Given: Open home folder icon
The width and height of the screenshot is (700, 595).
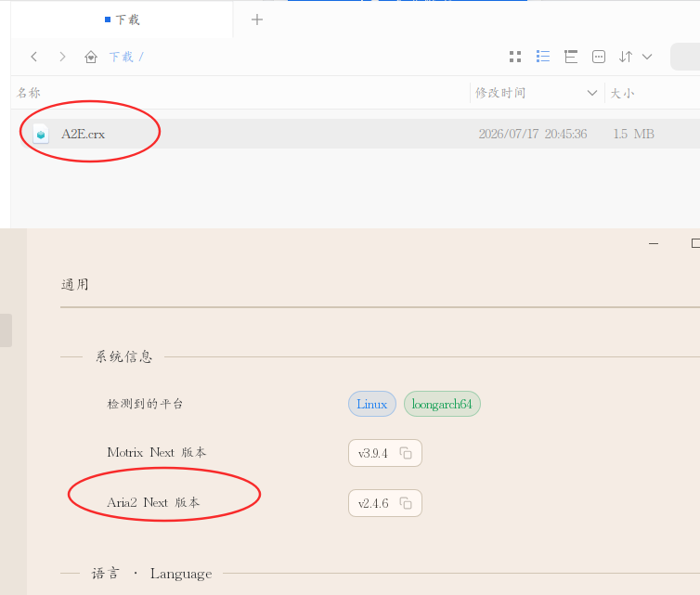Looking at the screenshot, I should 91,57.
